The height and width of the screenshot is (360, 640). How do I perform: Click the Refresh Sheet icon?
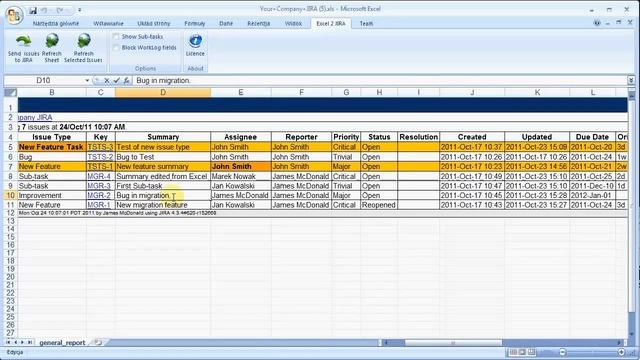click(x=52, y=41)
